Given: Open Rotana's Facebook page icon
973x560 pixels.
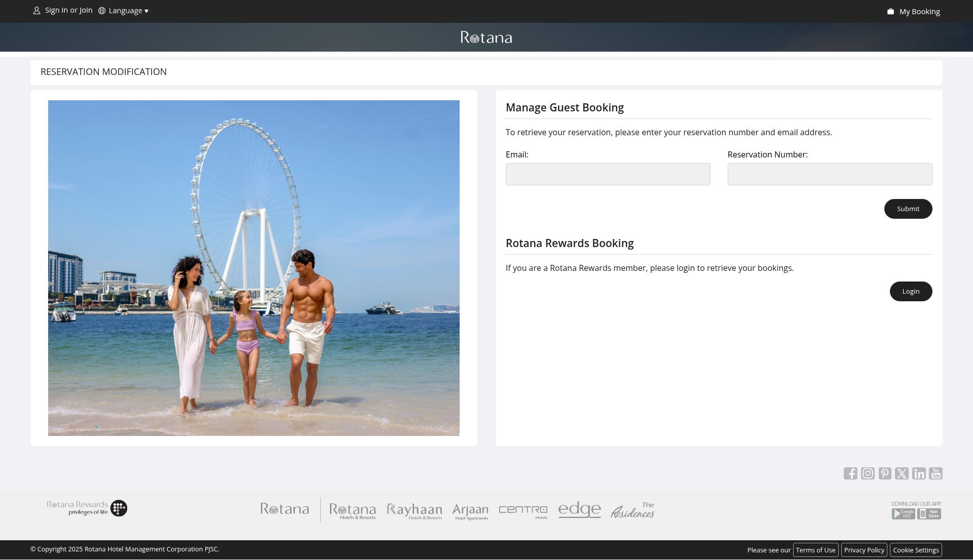Looking at the screenshot, I should [x=850, y=473].
